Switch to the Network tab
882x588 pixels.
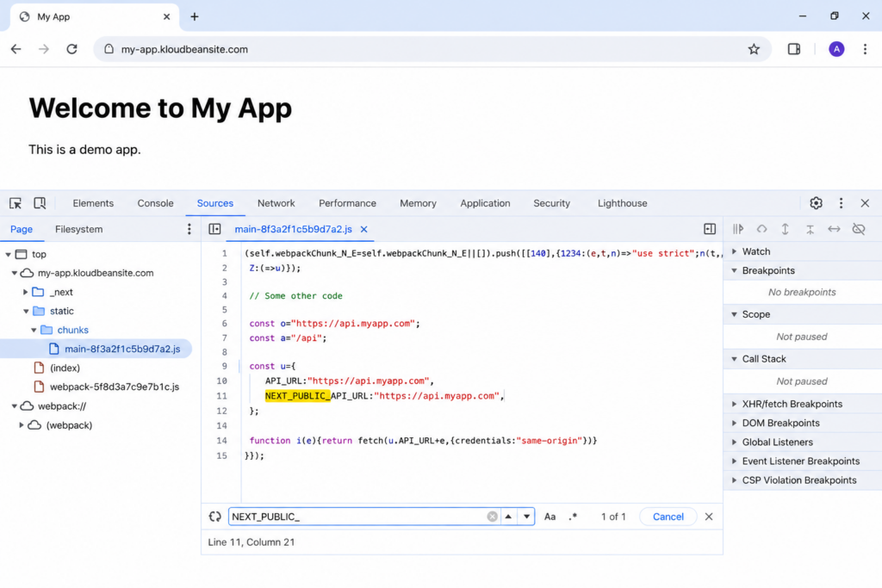276,203
